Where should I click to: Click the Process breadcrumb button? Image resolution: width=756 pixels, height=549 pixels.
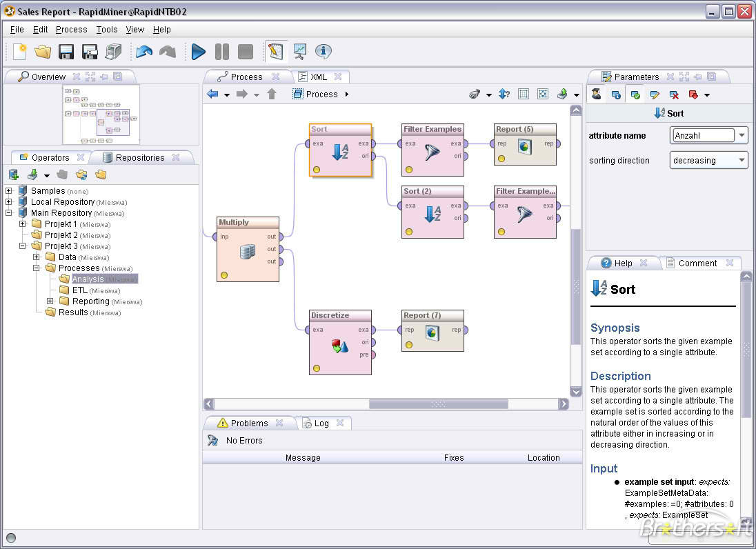[x=315, y=94]
